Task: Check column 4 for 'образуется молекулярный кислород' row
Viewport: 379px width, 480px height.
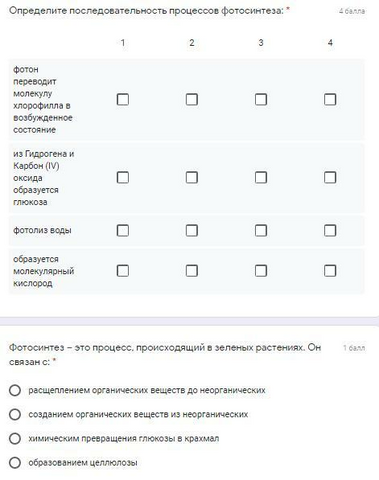Action: (x=330, y=271)
